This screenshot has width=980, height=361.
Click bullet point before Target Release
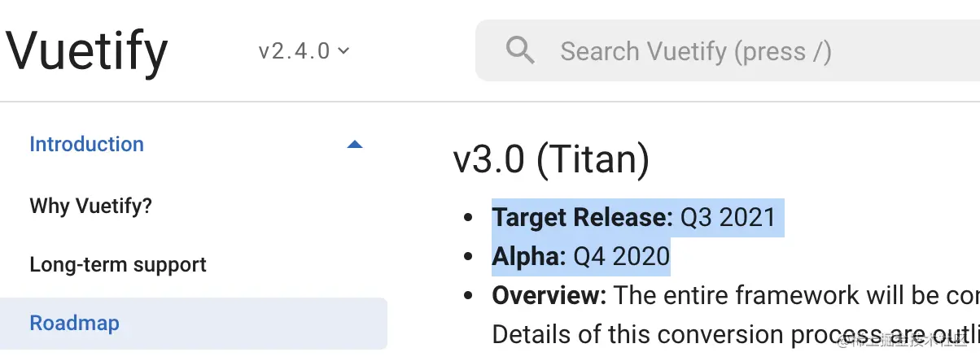467,218
